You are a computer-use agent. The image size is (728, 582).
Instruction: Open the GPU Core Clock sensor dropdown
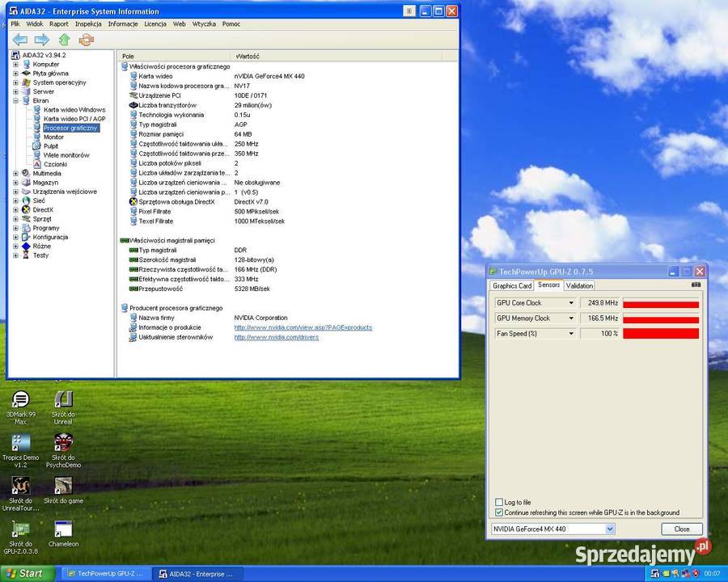[570, 302]
